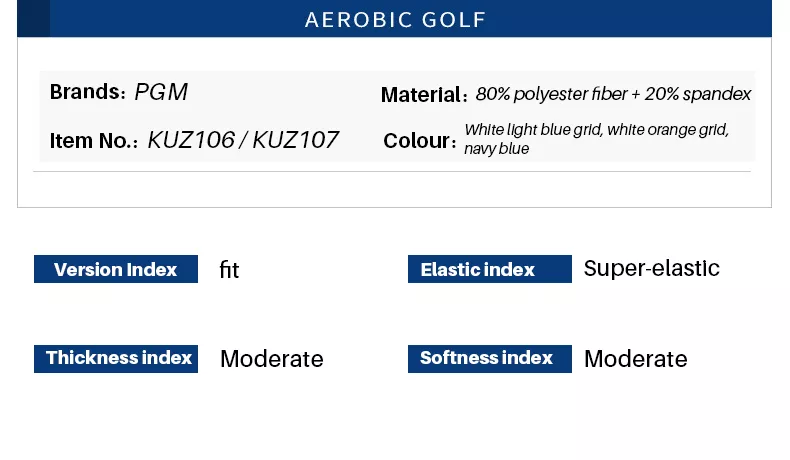
Task: Click the AEROBIC GOLF header title
Action: 395,20
